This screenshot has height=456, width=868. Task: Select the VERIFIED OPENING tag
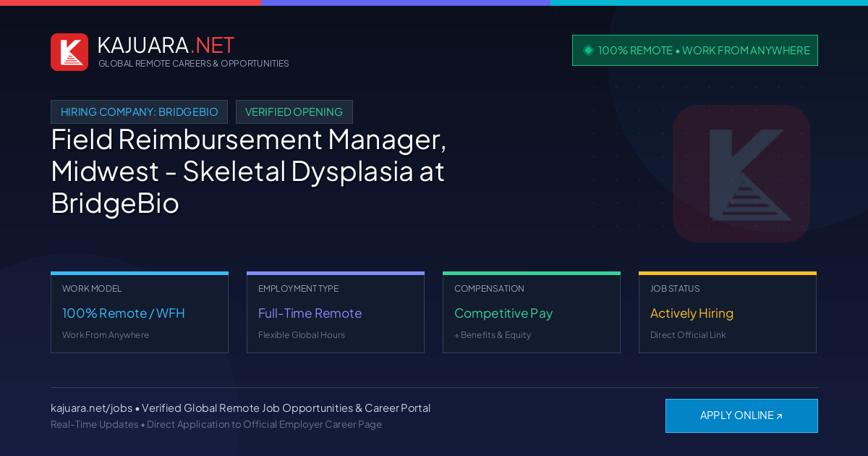294,112
